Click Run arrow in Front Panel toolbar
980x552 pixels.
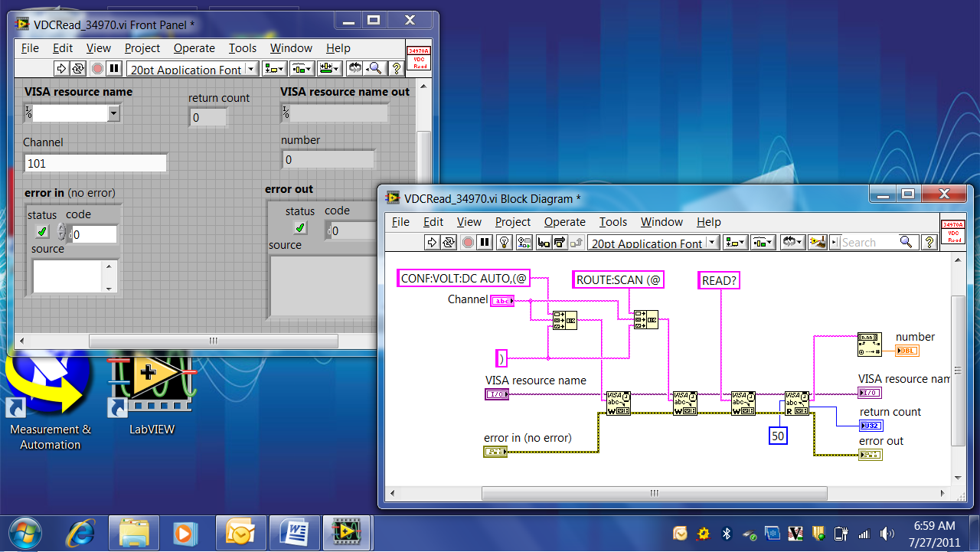(61, 68)
